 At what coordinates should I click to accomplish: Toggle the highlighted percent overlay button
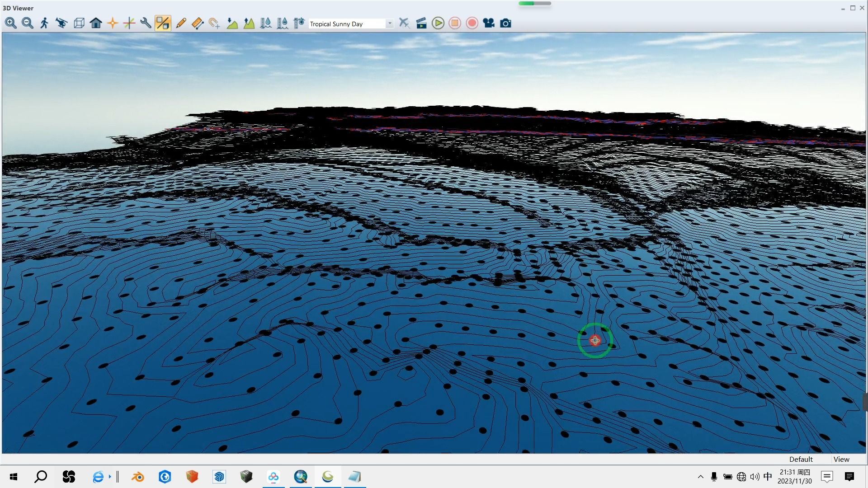(163, 23)
